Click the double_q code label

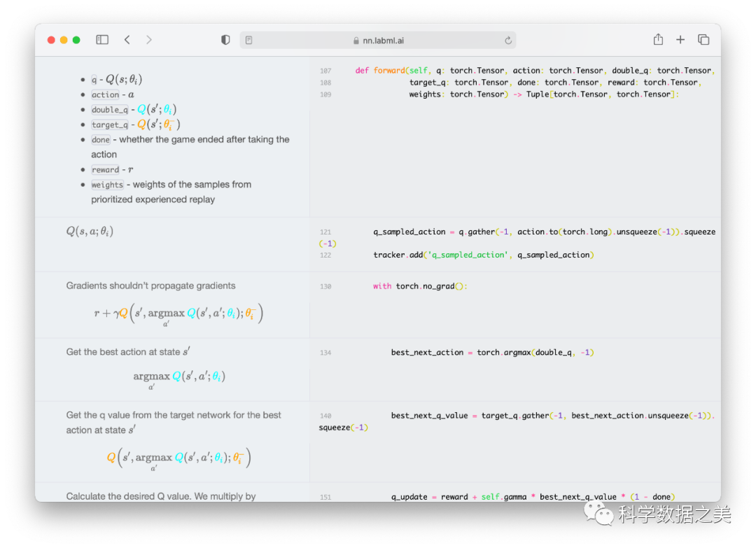point(110,110)
